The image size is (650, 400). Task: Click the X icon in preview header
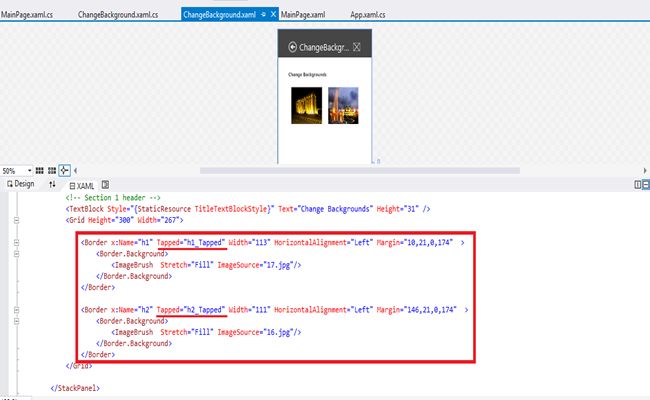[x=357, y=47]
